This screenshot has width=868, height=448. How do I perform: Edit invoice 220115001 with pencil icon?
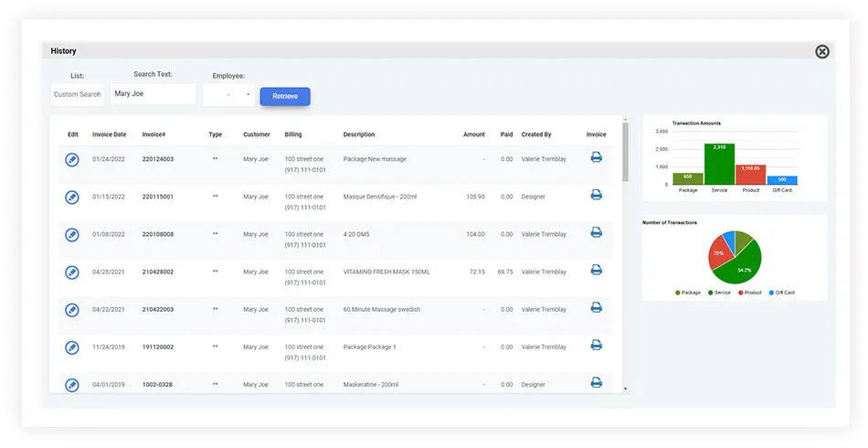click(x=72, y=197)
